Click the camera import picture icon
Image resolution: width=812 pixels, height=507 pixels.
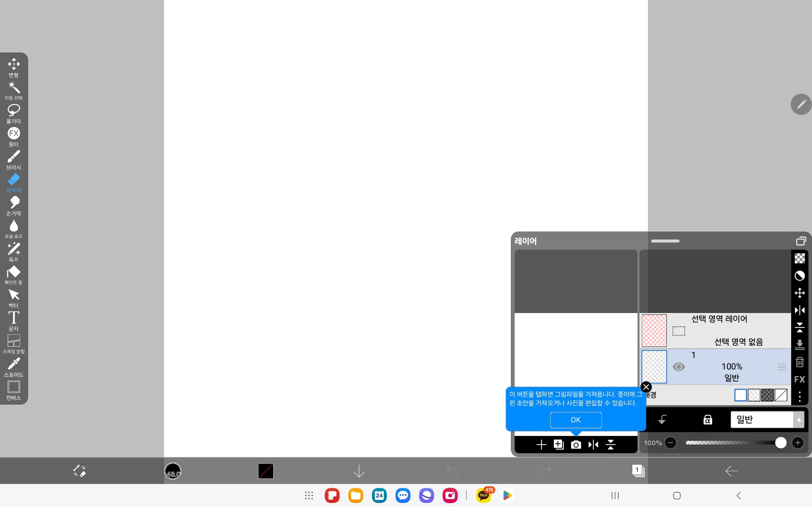[576, 445]
